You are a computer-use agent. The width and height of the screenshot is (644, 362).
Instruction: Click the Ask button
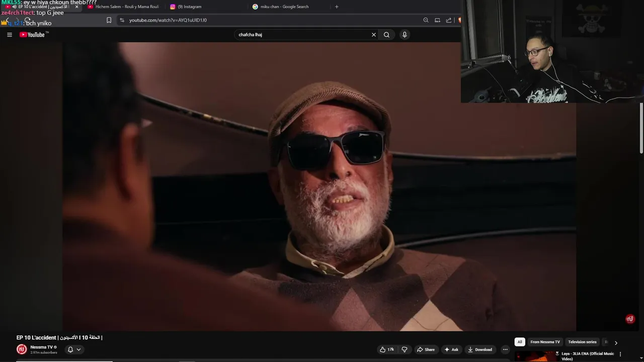[451, 349]
